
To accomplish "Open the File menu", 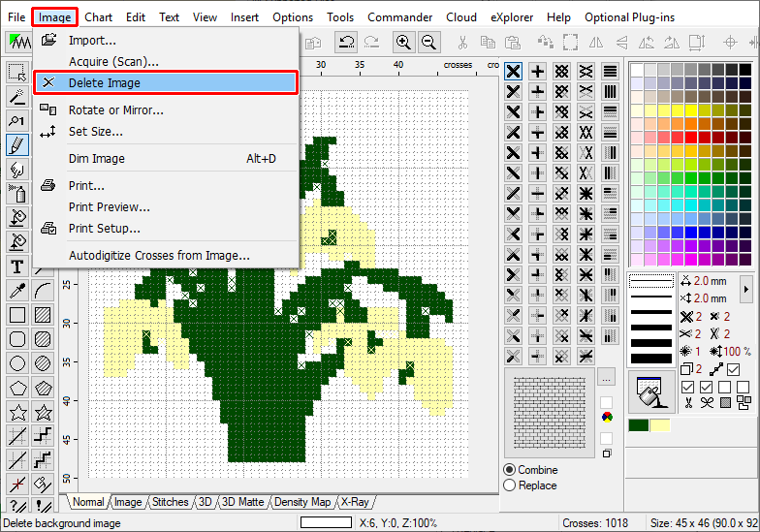I will (16, 17).
